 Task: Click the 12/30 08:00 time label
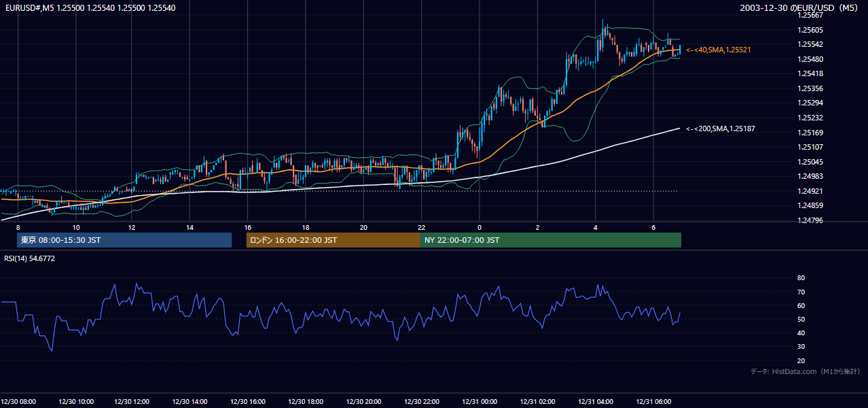click(18, 401)
